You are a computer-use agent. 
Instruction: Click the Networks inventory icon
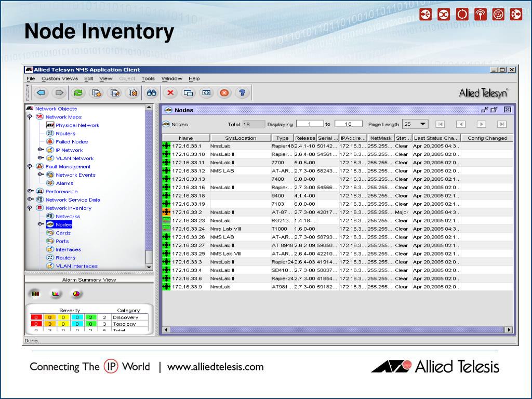click(x=50, y=217)
